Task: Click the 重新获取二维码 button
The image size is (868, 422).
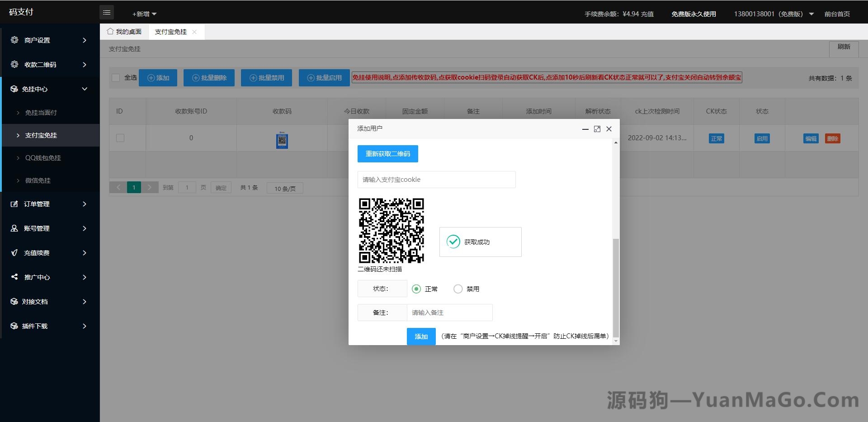Action: click(387, 154)
